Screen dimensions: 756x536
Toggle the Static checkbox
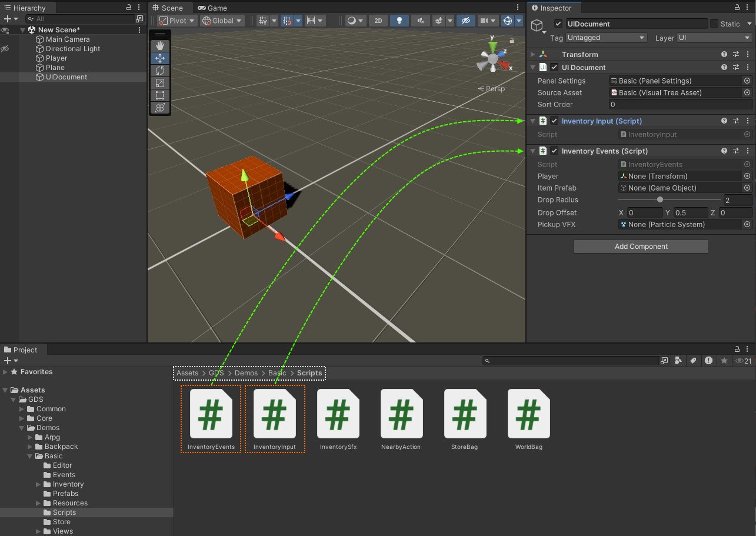coord(714,24)
